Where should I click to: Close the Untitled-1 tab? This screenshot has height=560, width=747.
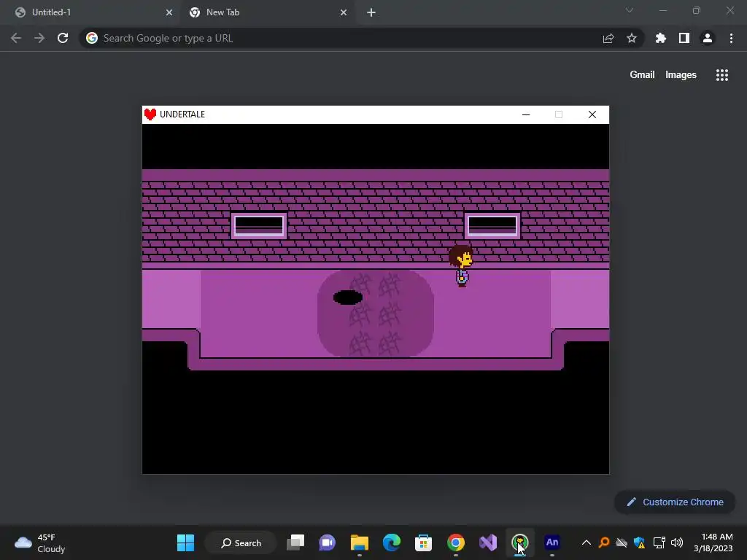pos(169,12)
